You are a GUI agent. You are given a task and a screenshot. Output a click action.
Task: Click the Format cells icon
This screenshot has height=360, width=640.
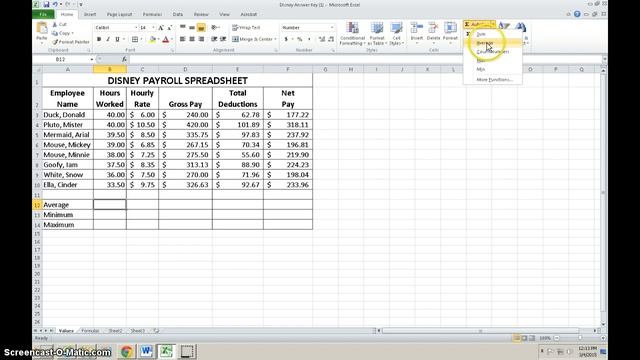coord(450,28)
